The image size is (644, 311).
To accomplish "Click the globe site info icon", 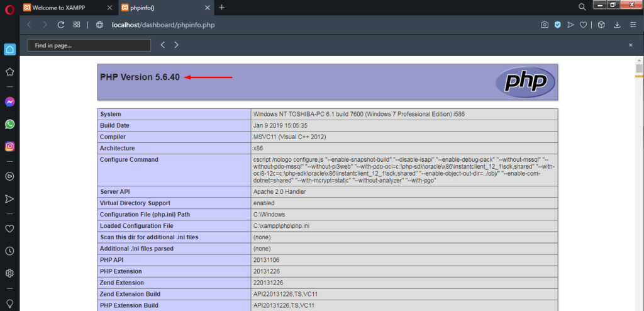I will click(x=99, y=25).
